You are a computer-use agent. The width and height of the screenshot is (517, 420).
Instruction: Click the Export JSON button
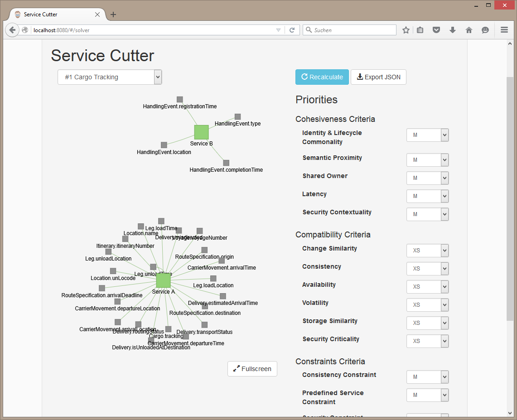[378, 77]
